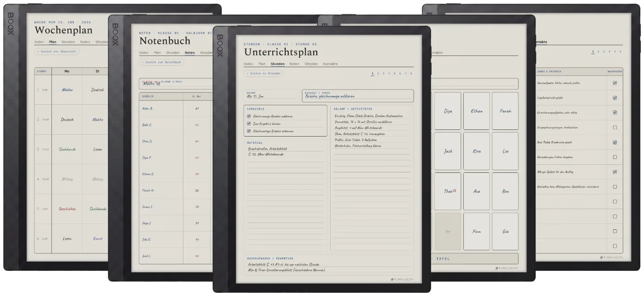
Task: Open Stunden tab in Notenbuch screen
Action: pyautogui.click(x=173, y=53)
